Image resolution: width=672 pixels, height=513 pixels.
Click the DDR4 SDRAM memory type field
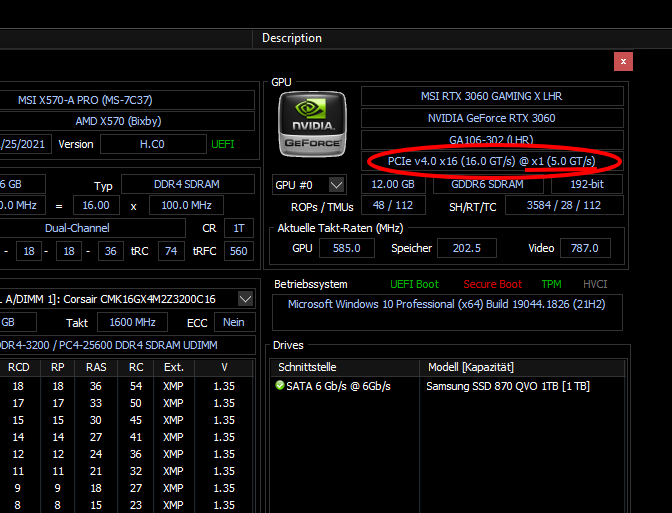tap(188, 184)
